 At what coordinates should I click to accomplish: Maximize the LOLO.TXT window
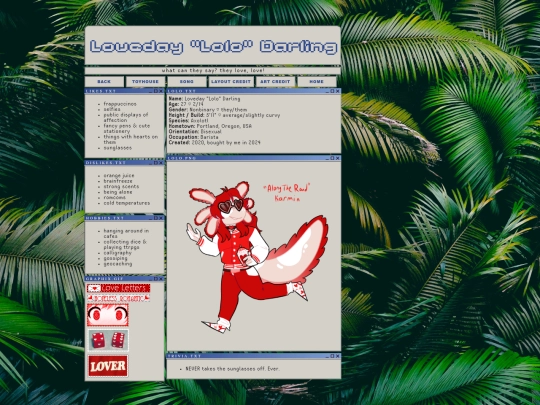332,91
